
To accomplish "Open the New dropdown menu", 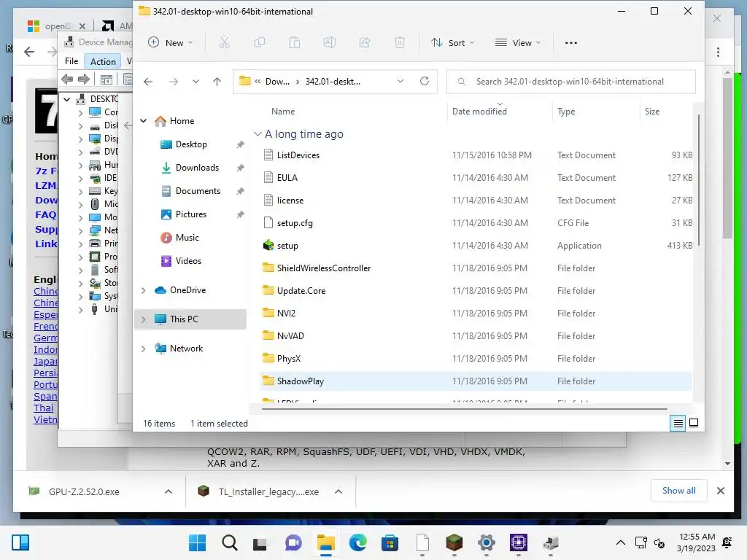I will click(x=171, y=43).
